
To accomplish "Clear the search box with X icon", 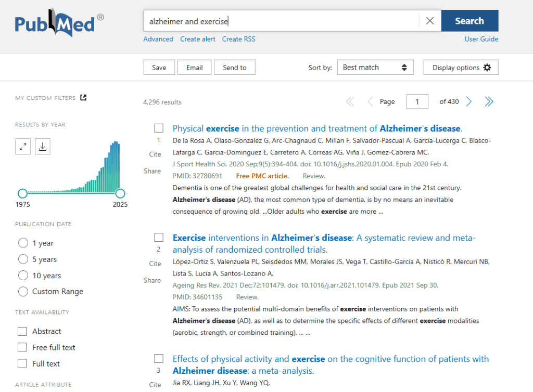I will pyautogui.click(x=430, y=21).
